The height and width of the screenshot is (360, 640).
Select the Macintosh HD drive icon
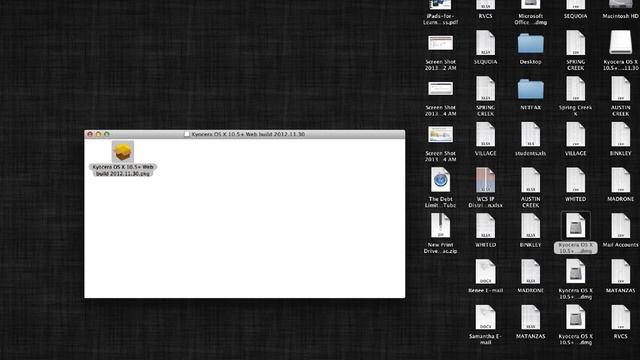621,4
